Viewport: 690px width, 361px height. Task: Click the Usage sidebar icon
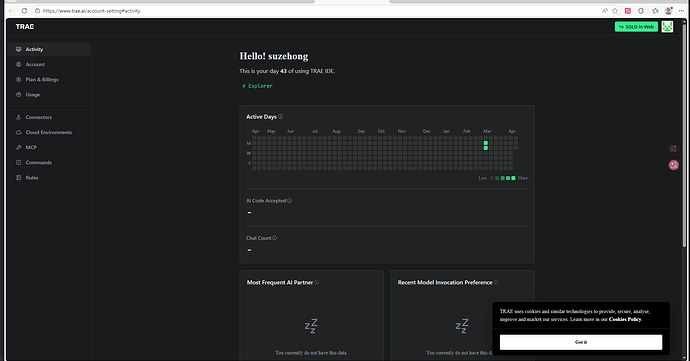point(18,95)
